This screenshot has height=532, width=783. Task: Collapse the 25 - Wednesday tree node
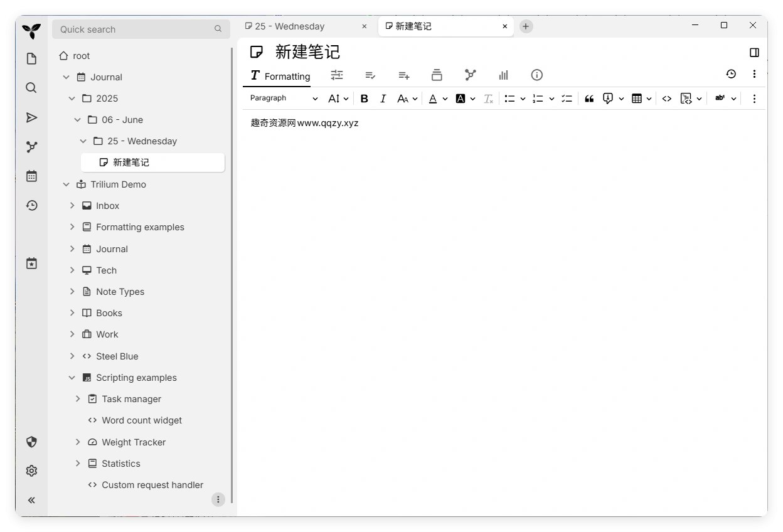(83, 141)
